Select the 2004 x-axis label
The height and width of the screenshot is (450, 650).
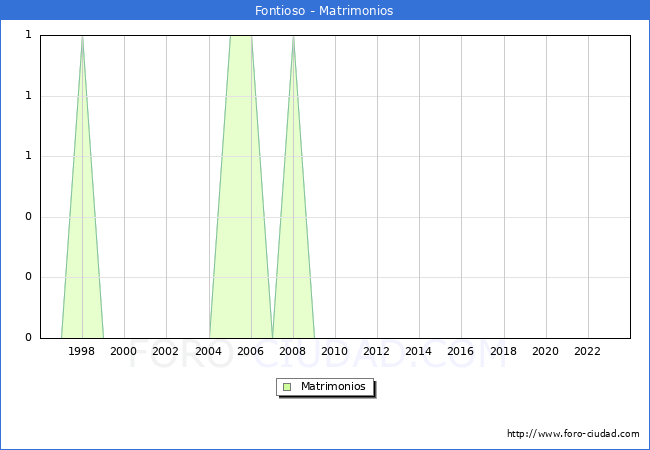point(208,351)
